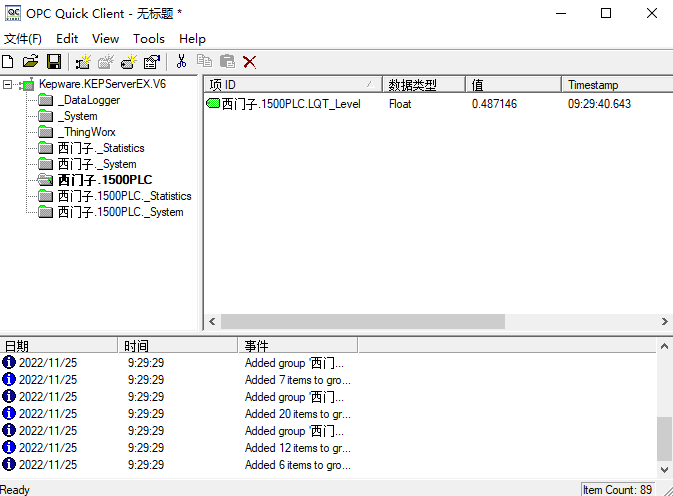Click info icon of 'Added 20 items' event
673x496 pixels.
point(9,414)
